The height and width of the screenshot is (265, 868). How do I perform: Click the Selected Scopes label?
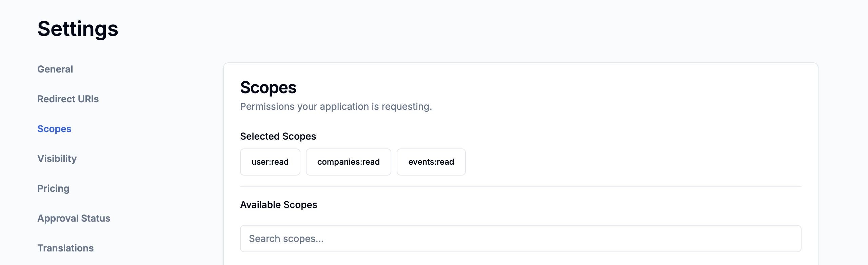click(278, 136)
